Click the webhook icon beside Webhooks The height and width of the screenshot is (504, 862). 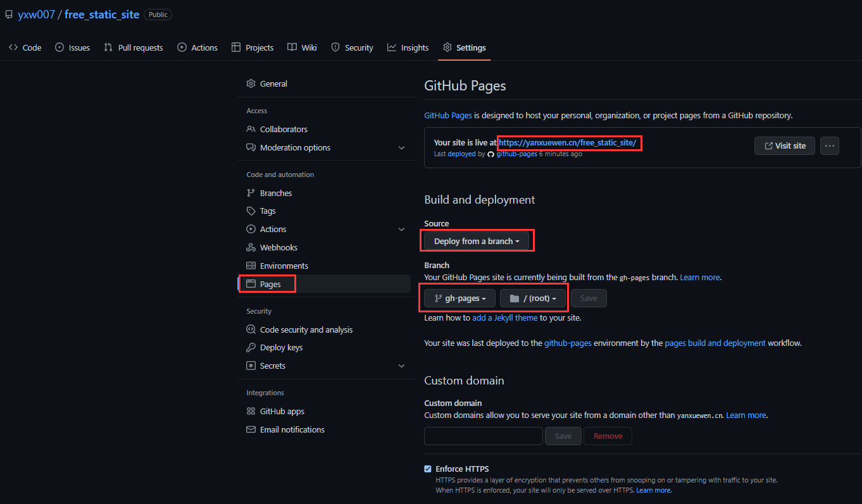coord(251,247)
